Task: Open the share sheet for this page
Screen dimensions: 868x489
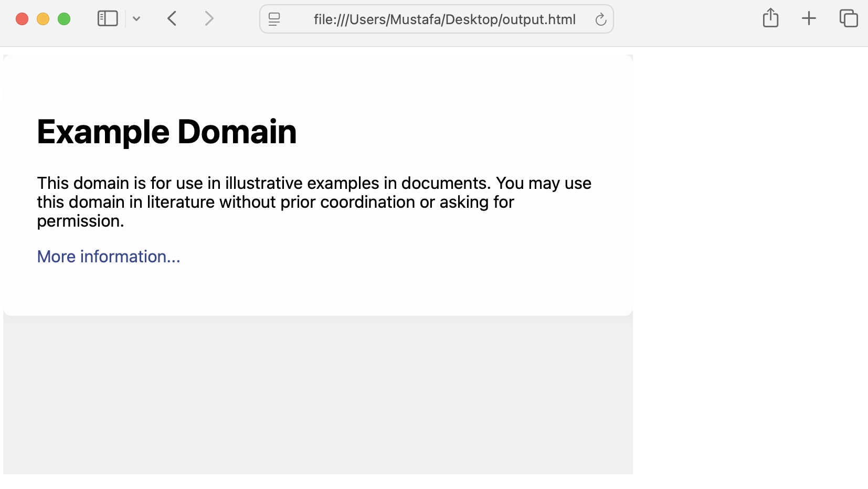Action: pos(770,17)
